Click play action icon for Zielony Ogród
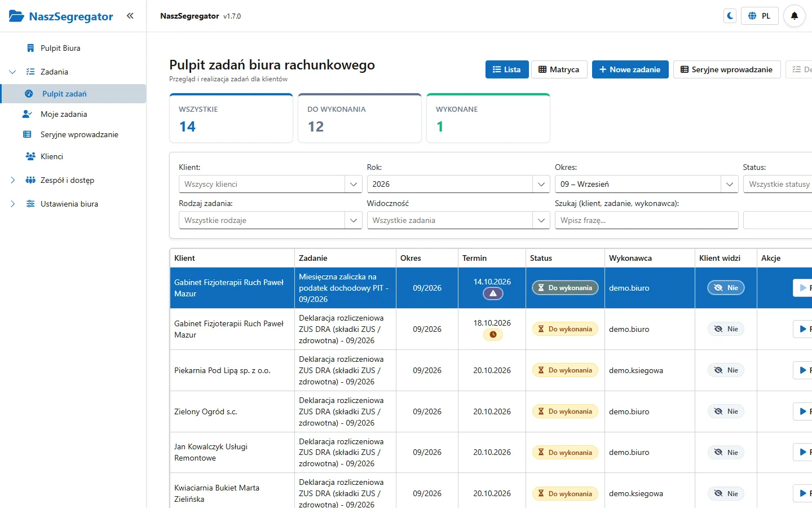This screenshot has width=812, height=508. tap(803, 411)
